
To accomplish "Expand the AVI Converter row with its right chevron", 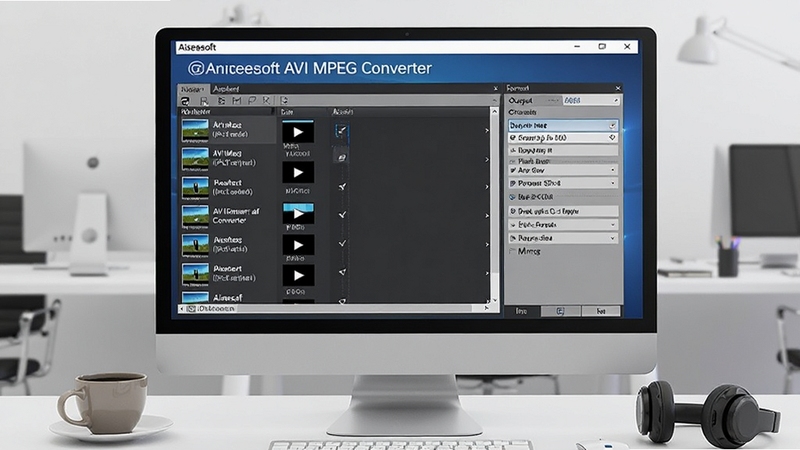I will [x=487, y=216].
